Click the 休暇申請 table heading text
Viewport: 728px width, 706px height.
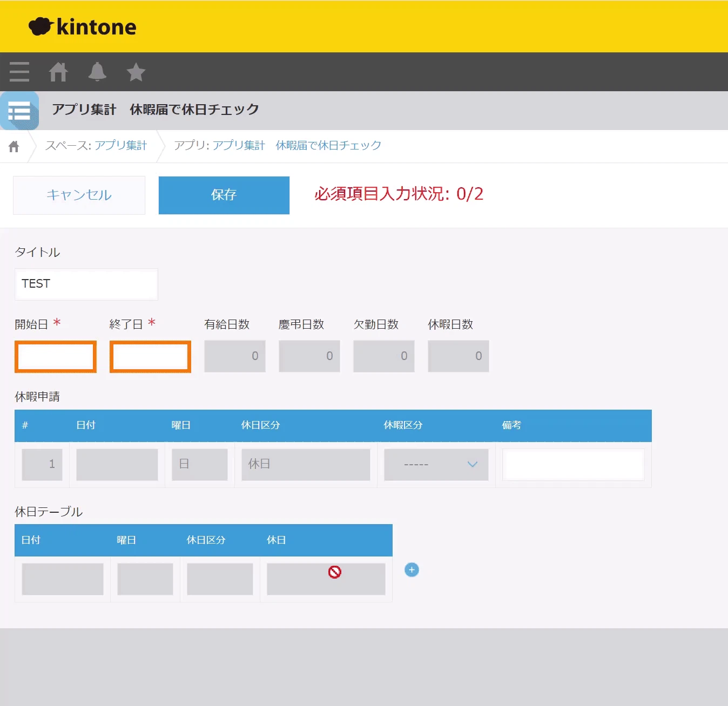click(x=37, y=397)
